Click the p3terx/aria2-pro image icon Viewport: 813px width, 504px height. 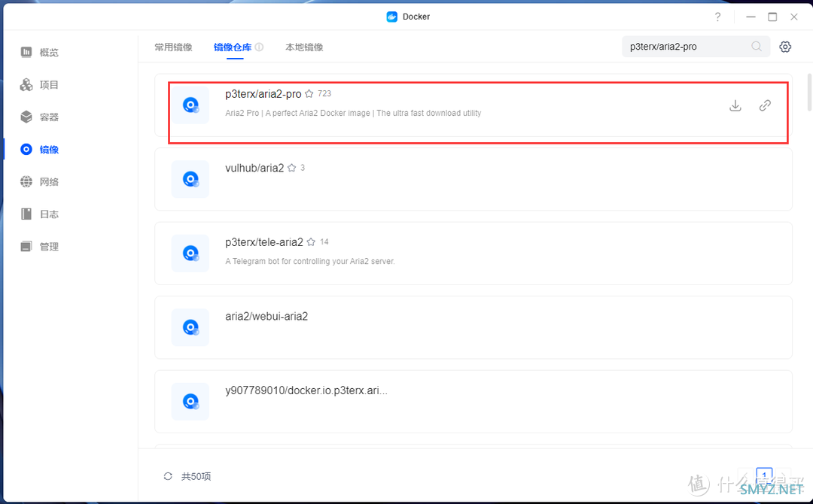tap(190, 105)
